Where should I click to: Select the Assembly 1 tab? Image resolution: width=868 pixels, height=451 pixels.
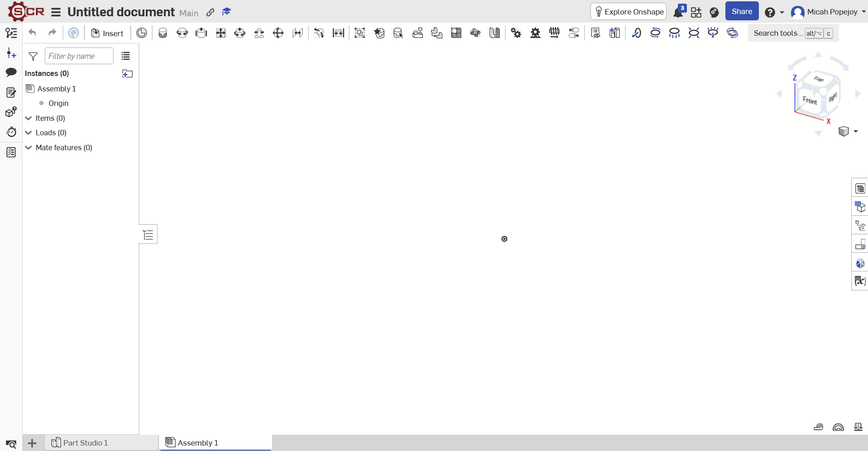(216, 443)
